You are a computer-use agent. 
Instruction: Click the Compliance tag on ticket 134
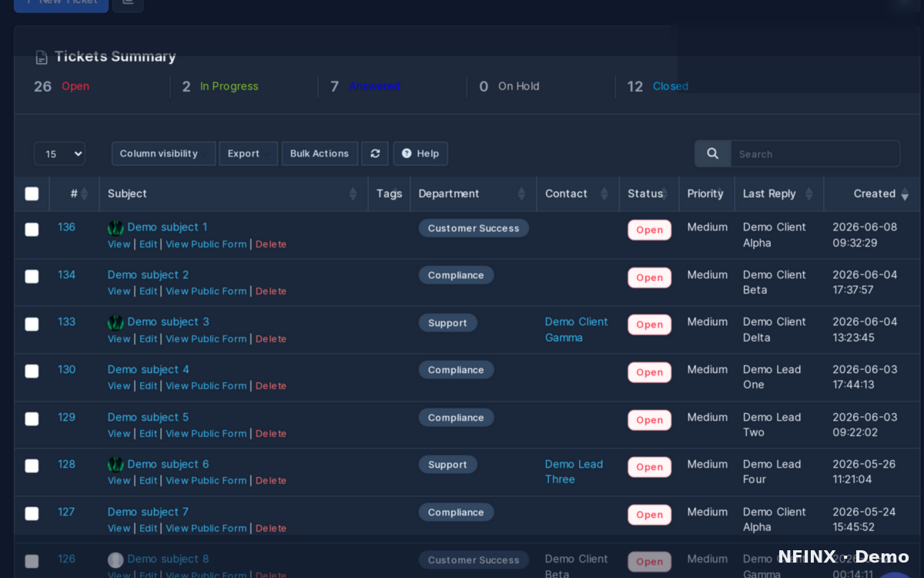(456, 275)
